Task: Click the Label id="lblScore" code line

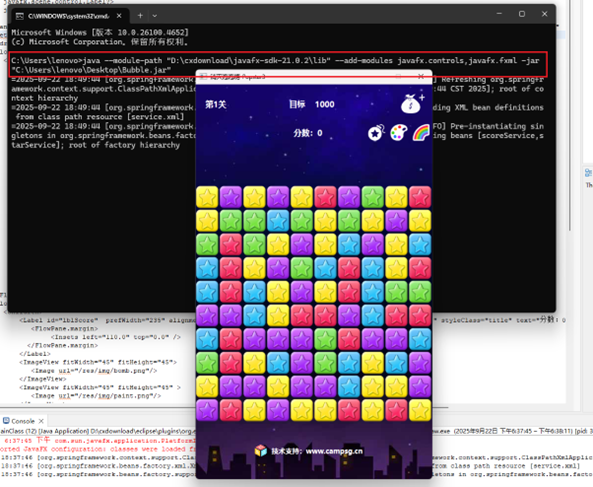Action: pos(108,320)
